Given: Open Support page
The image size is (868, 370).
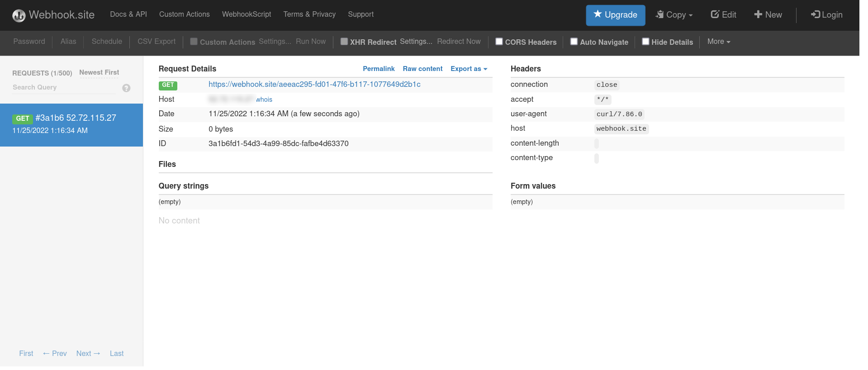Looking at the screenshot, I should point(360,14).
